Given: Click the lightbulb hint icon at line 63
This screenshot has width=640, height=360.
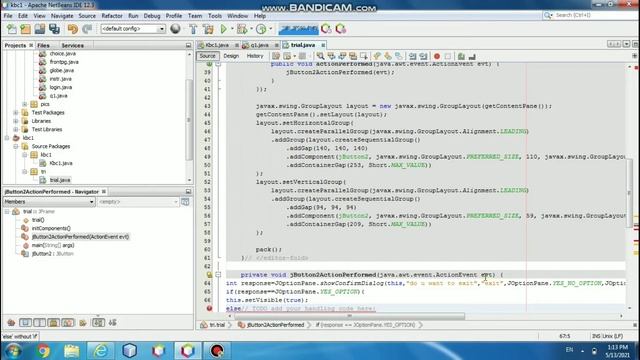Looking at the screenshot, I should click(x=209, y=275).
